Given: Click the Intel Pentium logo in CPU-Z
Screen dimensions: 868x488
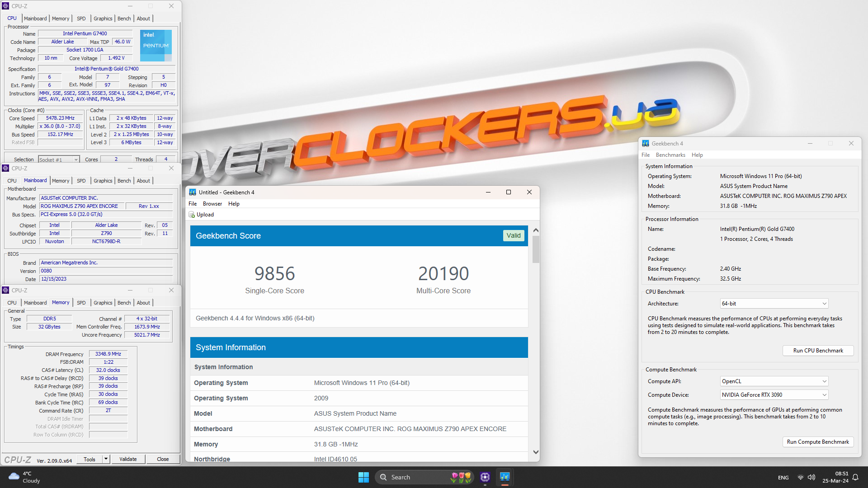Looking at the screenshot, I should 156,46.
